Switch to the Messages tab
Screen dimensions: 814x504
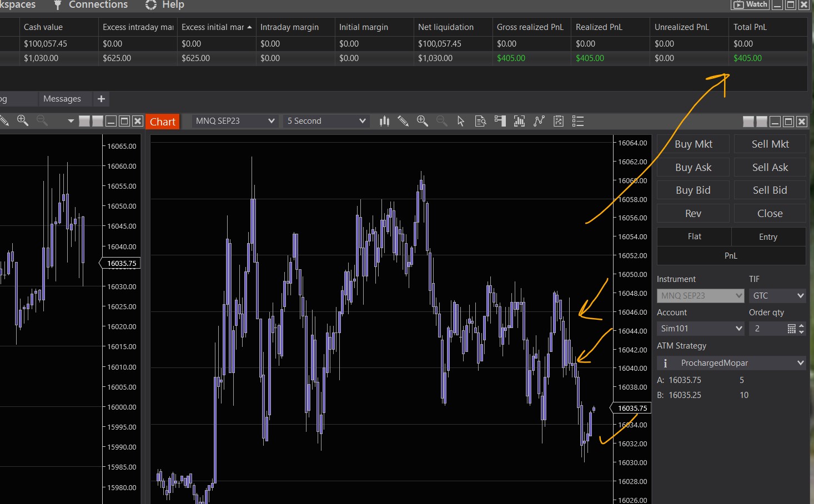point(62,99)
